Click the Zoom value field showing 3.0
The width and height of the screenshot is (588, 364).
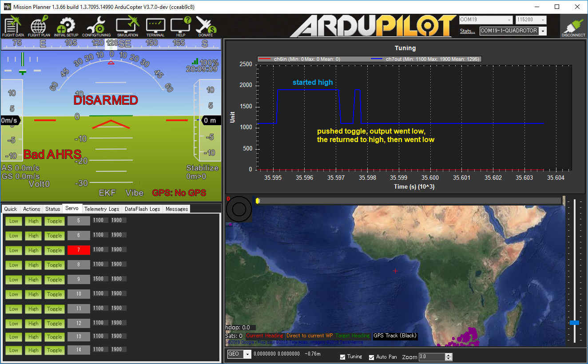[432, 357]
